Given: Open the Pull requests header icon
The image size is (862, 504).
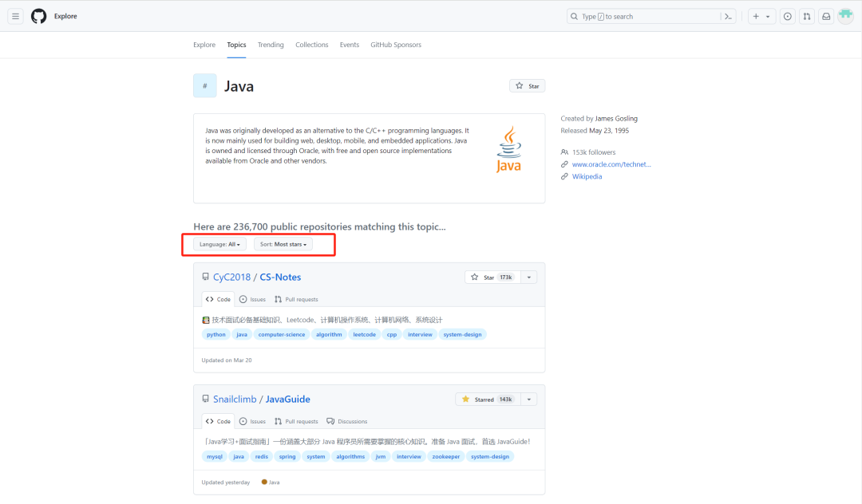Looking at the screenshot, I should coord(807,17).
